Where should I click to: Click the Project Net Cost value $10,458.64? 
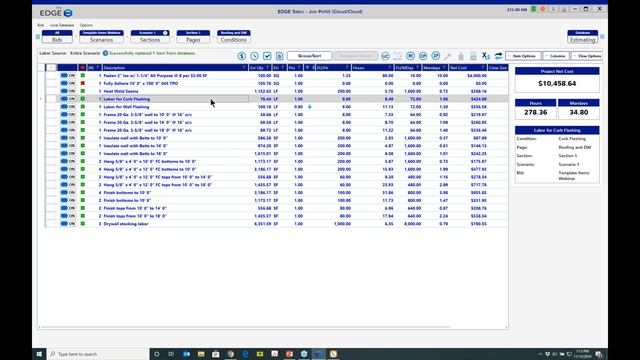(557, 83)
